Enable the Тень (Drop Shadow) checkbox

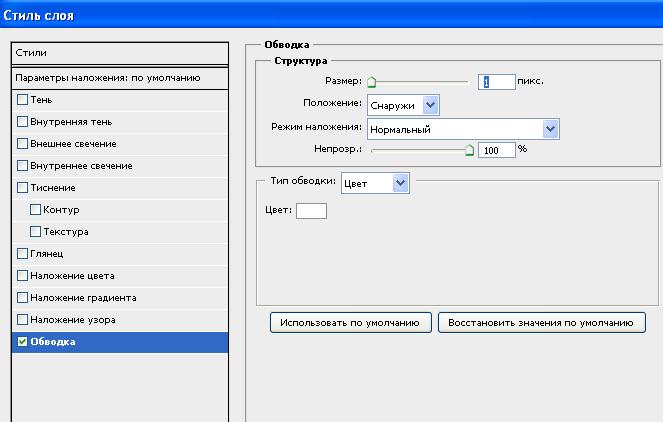(x=22, y=100)
